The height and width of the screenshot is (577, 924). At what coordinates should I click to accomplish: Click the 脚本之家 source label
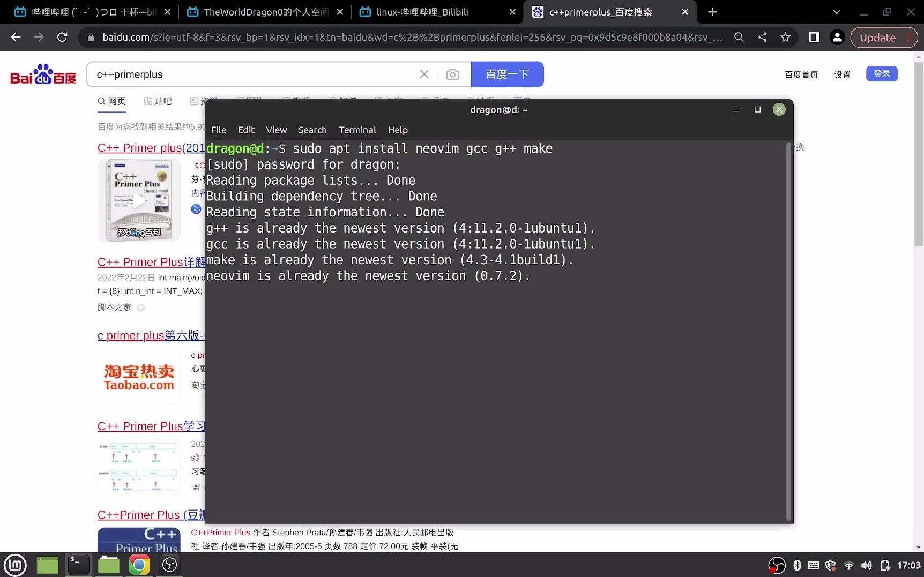[114, 307]
